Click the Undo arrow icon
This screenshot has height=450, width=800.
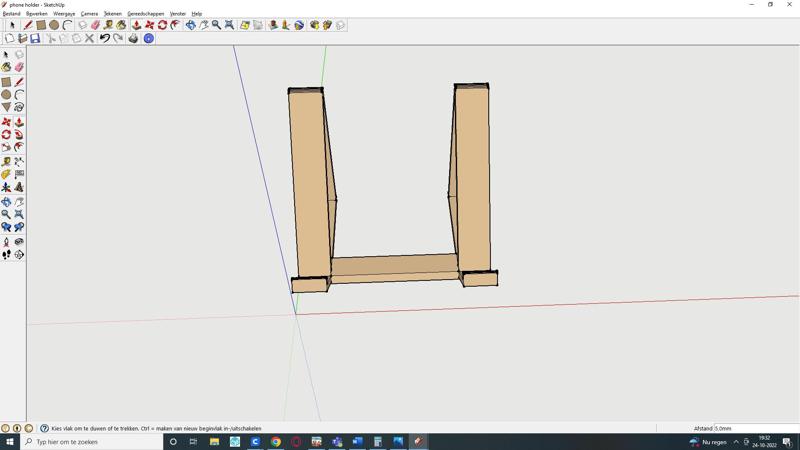click(x=104, y=39)
